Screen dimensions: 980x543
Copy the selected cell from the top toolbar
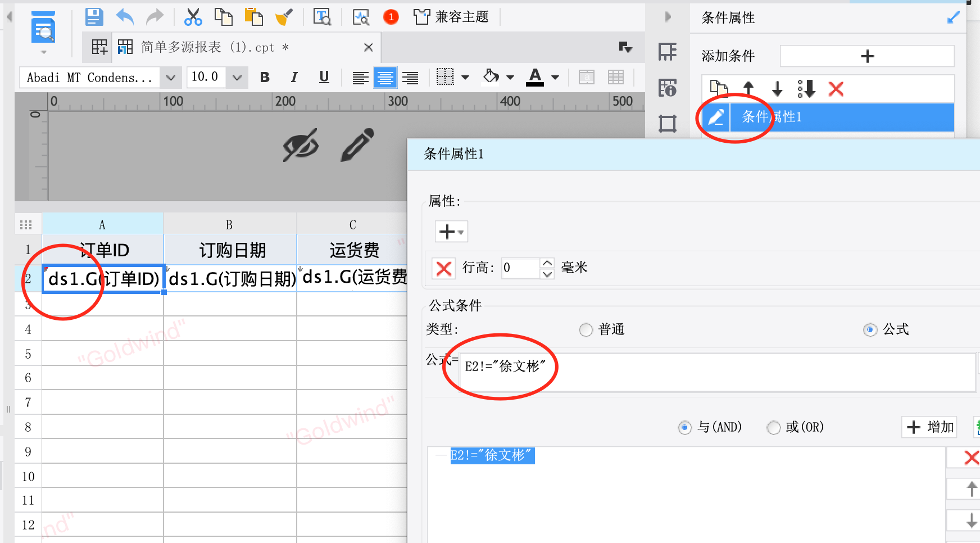click(224, 17)
